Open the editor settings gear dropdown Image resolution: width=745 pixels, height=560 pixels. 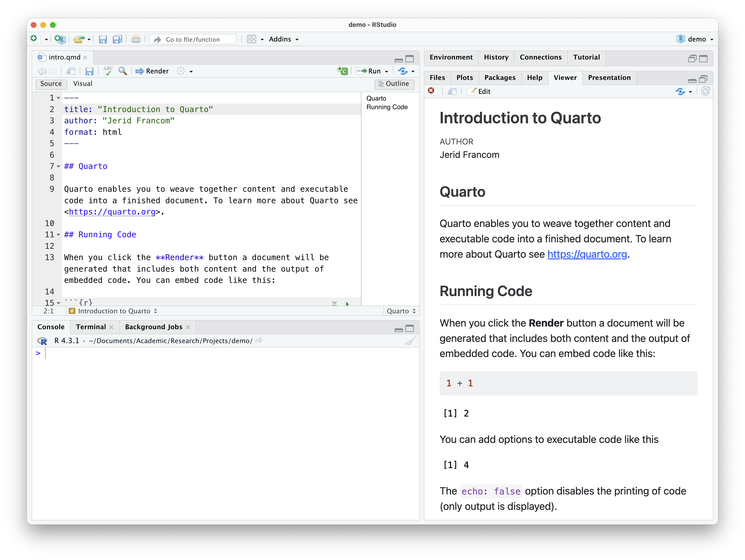184,71
